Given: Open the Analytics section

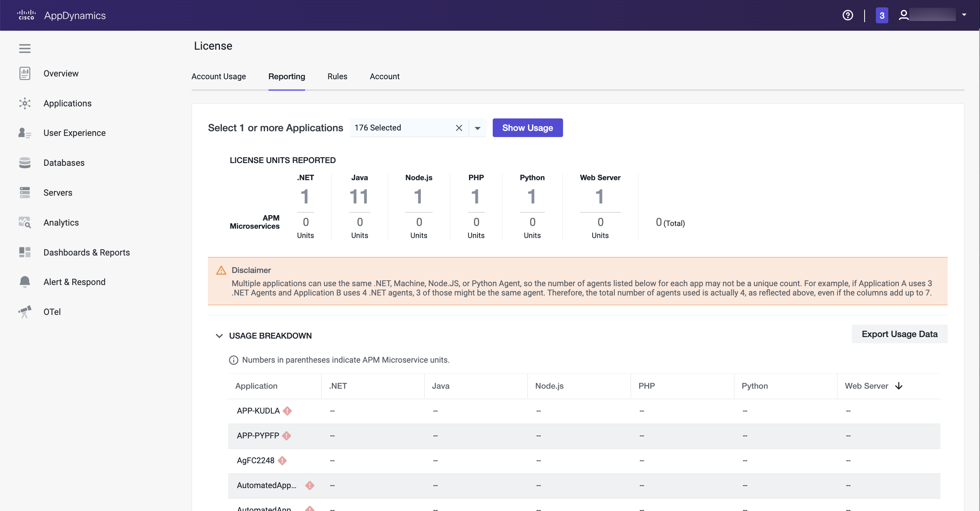Looking at the screenshot, I should 61,222.
